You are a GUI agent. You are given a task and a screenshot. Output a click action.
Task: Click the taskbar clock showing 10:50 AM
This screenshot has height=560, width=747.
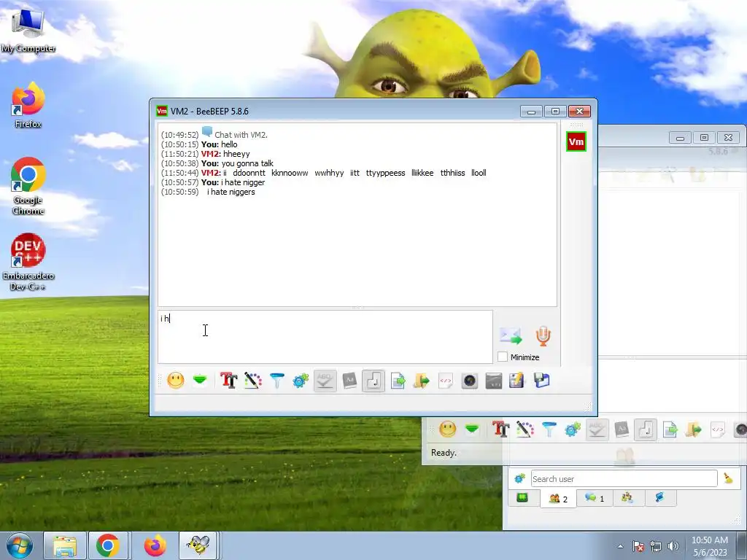click(x=709, y=546)
